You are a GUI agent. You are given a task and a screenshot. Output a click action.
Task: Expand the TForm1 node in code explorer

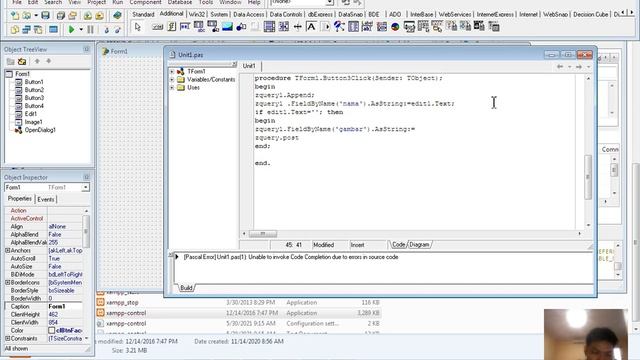click(172, 71)
